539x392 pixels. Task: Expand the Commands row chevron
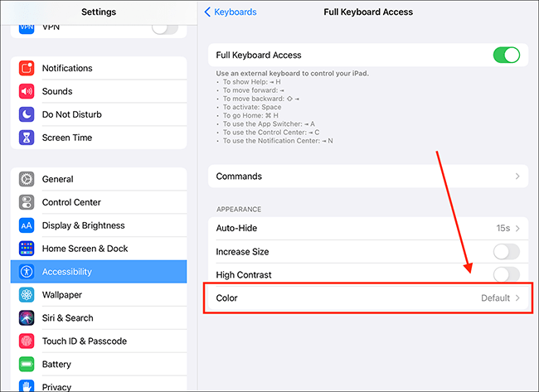tap(517, 177)
